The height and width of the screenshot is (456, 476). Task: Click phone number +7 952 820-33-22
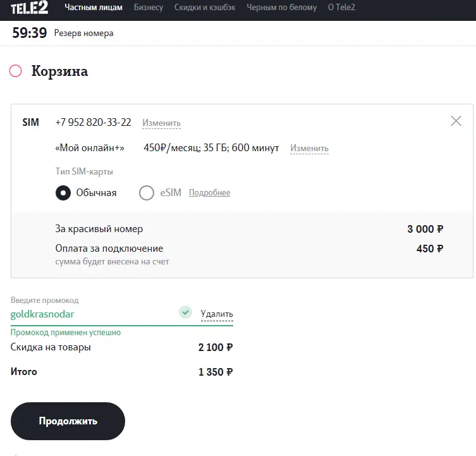93,122
